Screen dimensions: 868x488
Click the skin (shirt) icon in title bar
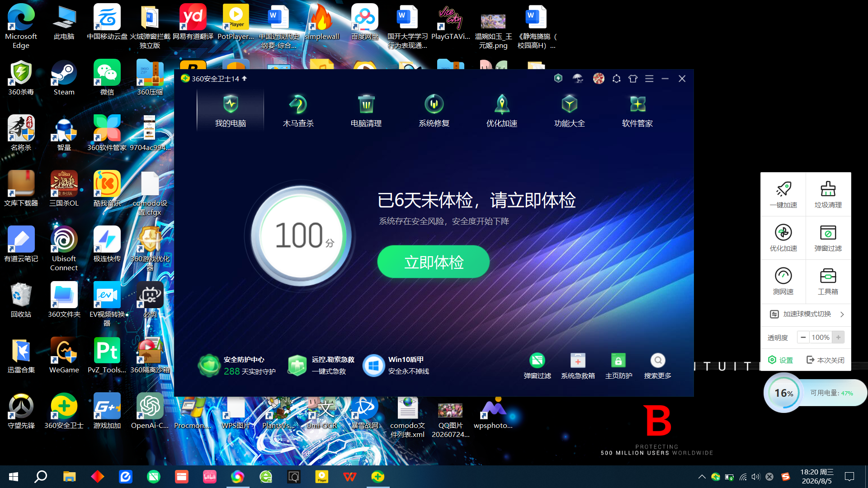[x=633, y=79]
